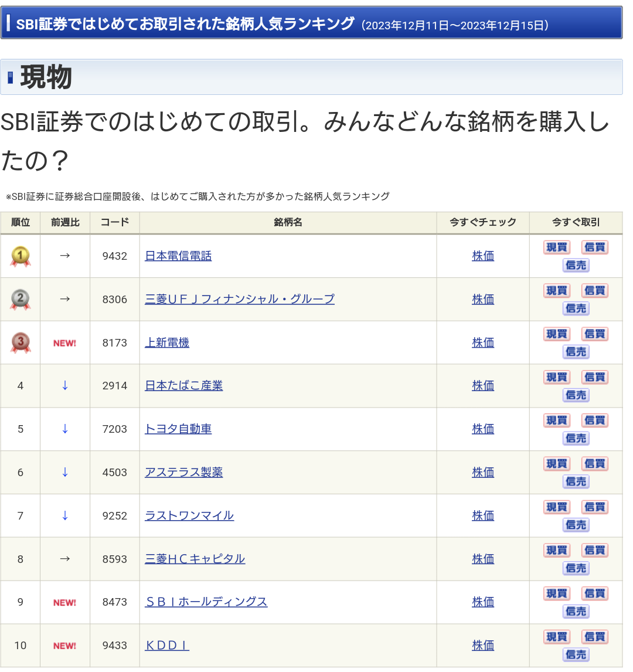The width and height of the screenshot is (633, 672).
Task: Click 信売 icon for 上新電機
Action: point(576,352)
